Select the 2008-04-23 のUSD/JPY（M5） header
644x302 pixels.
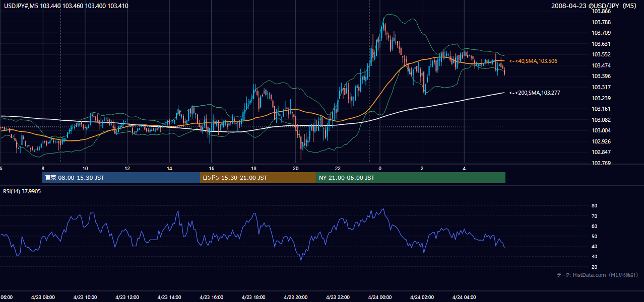point(595,6)
